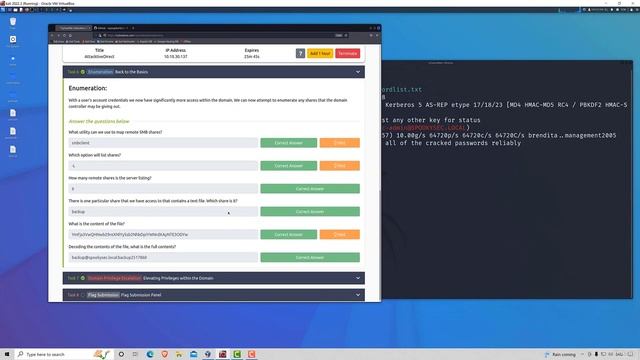Open Brave browser from taskbar
640x360 pixels.
click(164, 354)
